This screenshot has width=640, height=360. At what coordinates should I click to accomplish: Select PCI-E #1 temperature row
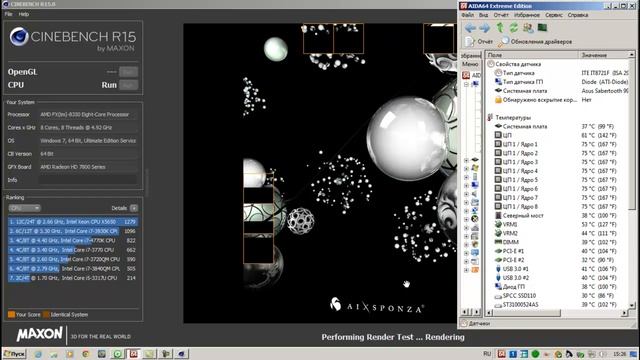click(x=557, y=251)
